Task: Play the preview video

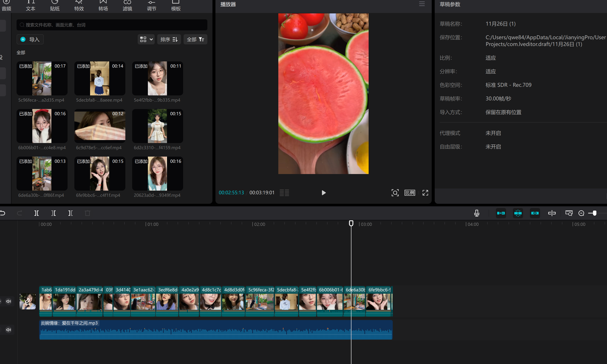Action: pyautogui.click(x=324, y=193)
